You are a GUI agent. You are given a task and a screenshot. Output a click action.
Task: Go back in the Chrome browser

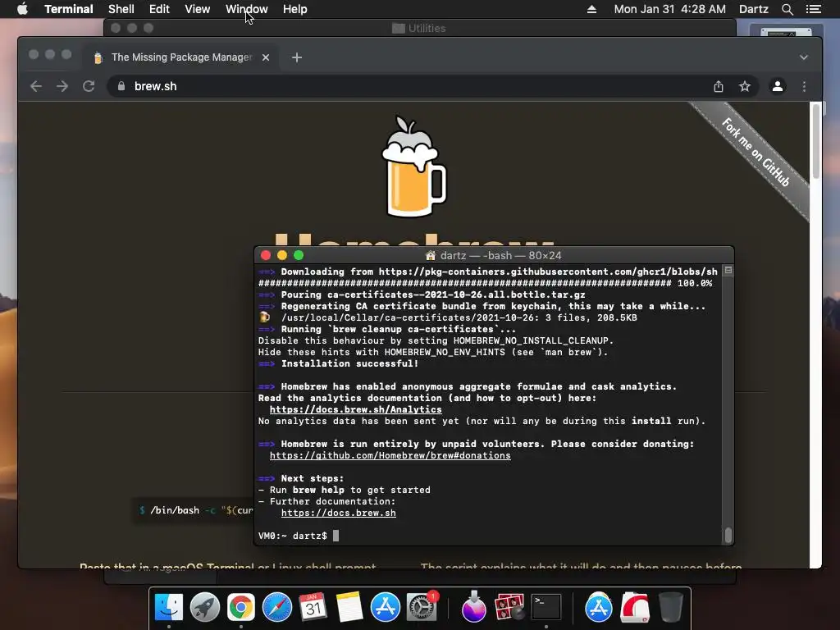[x=36, y=86]
